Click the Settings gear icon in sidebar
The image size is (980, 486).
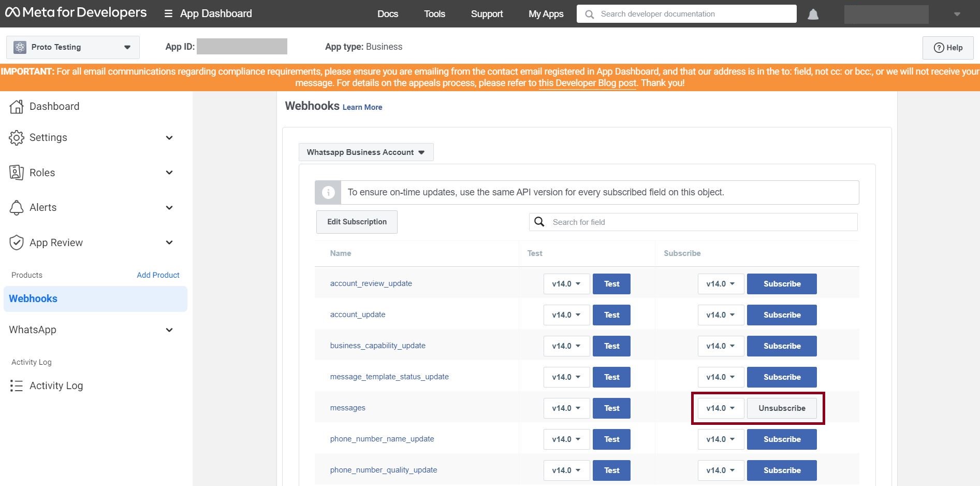tap(17, 138)
